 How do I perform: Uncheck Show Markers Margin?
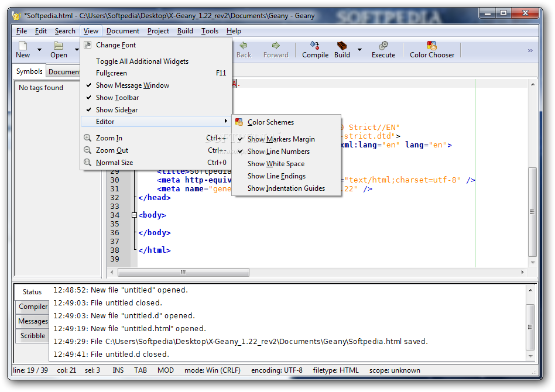coord(286,139)
